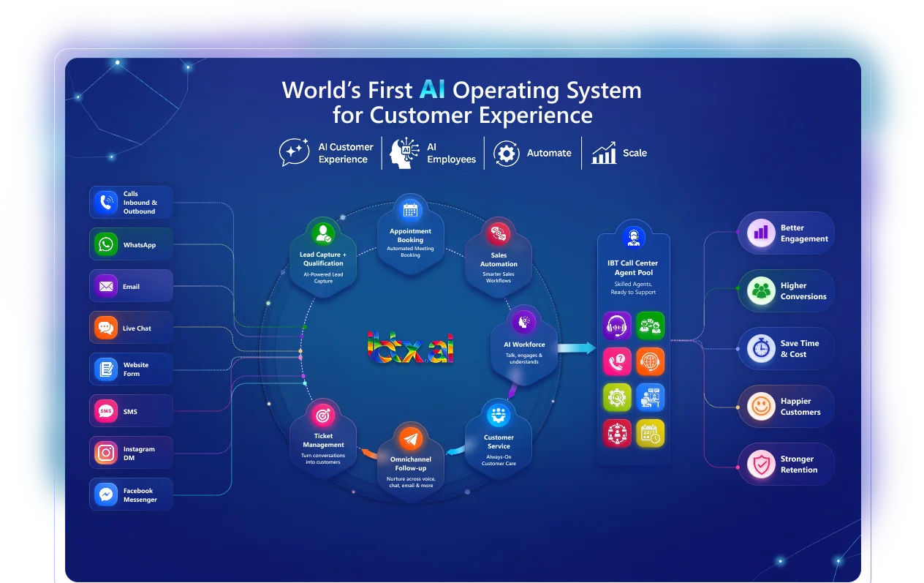Click the Stronger Retention shield icon
The height and width of the screenshot is (583, 924).
761,464
